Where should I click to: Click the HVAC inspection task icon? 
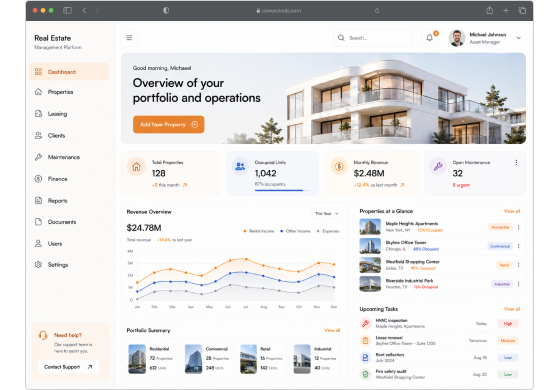coord(365,323)
